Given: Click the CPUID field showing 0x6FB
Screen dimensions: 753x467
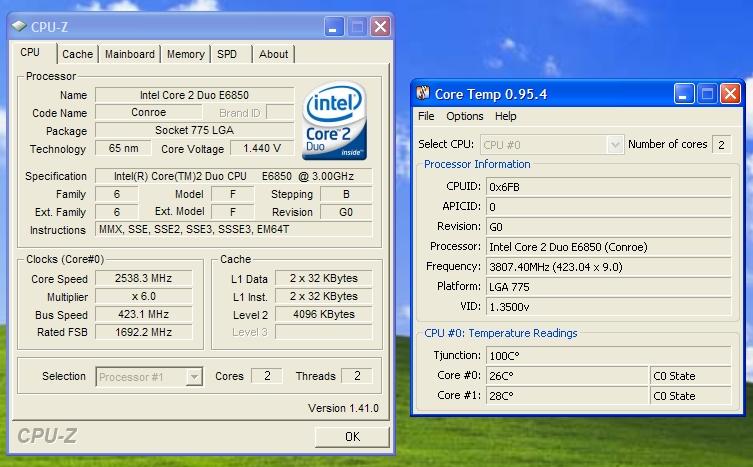Looking at the screenshot, I should coord(608,187).
